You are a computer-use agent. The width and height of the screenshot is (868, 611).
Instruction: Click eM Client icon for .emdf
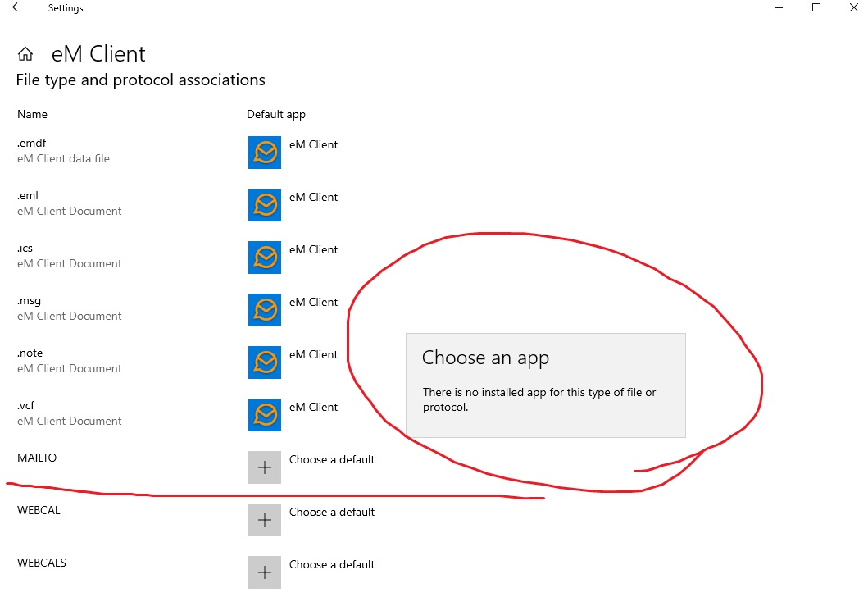[x=265, y=153]
